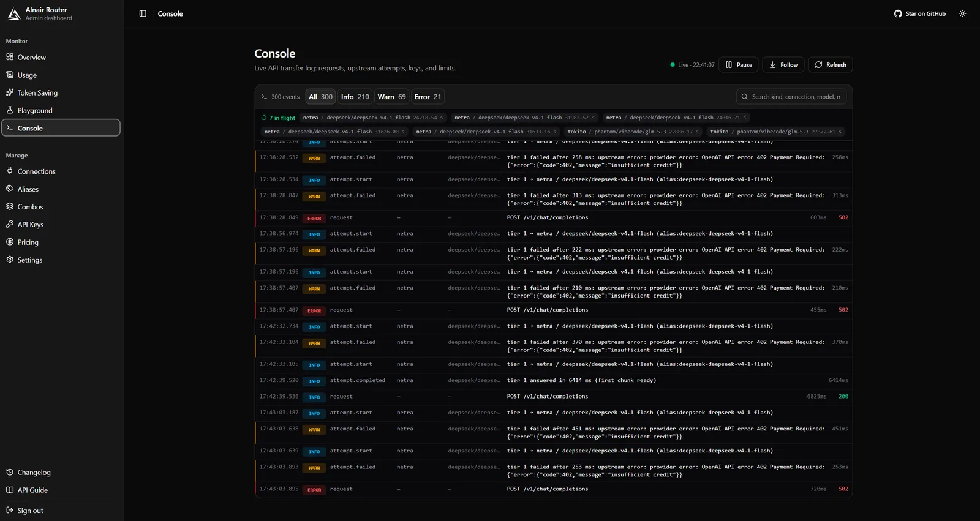This screenshot has height=521, width=980.
Task: Open the Overview page
Action: 61,57
